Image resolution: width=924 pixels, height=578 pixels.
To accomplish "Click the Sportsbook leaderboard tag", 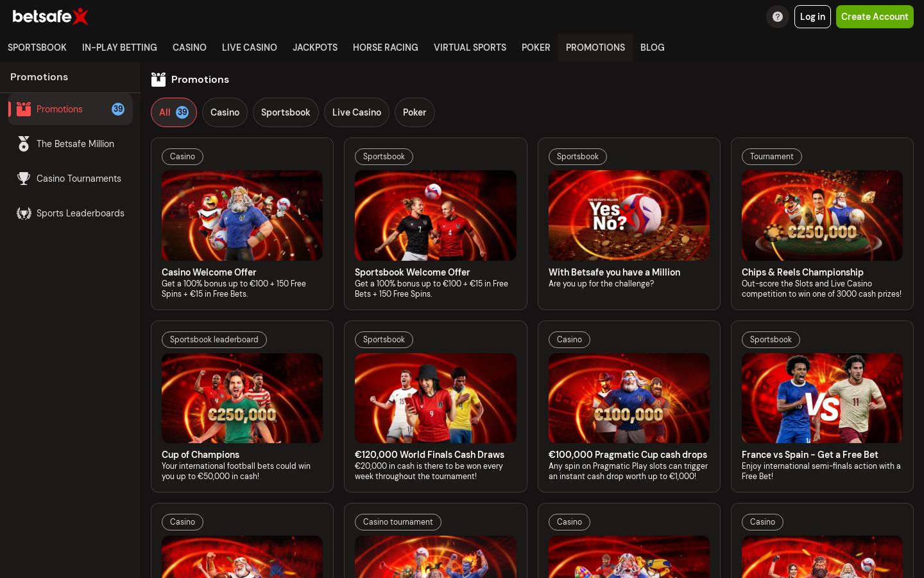I will pos(214,340).
